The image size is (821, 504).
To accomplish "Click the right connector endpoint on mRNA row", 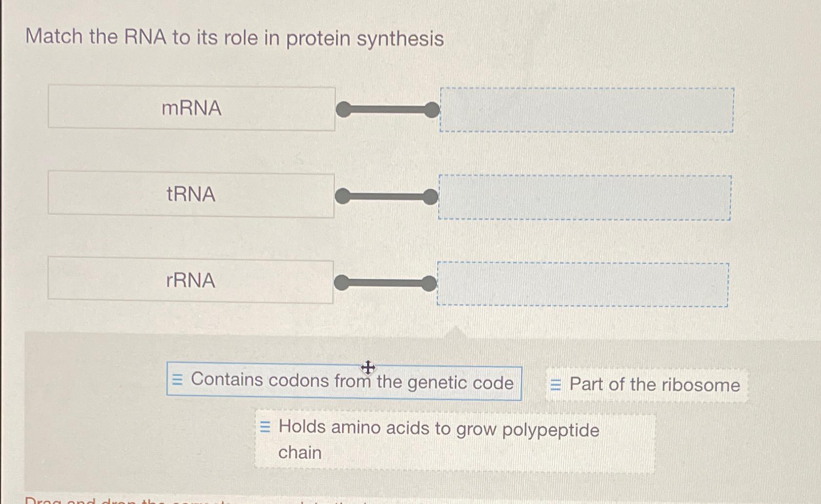I will [x=431, y=109].
